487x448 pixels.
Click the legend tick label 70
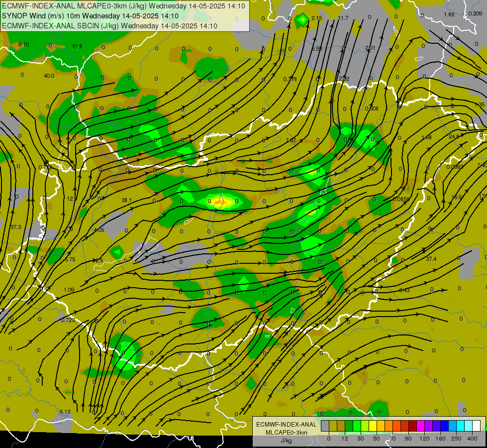pyautogui.click(x=392, y=439)
